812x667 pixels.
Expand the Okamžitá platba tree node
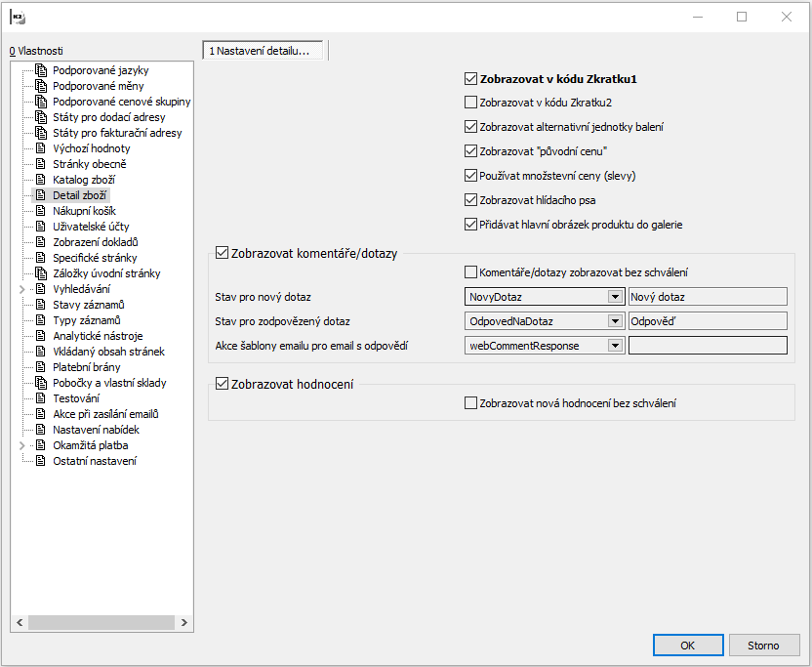pyautogui.click(x=21, y=445)
